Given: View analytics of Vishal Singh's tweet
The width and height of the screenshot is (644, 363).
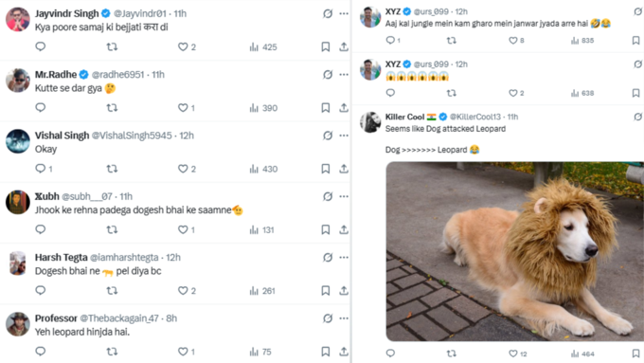Looking at the screenshot, I should pyautogui.click(x=263, y=169).
